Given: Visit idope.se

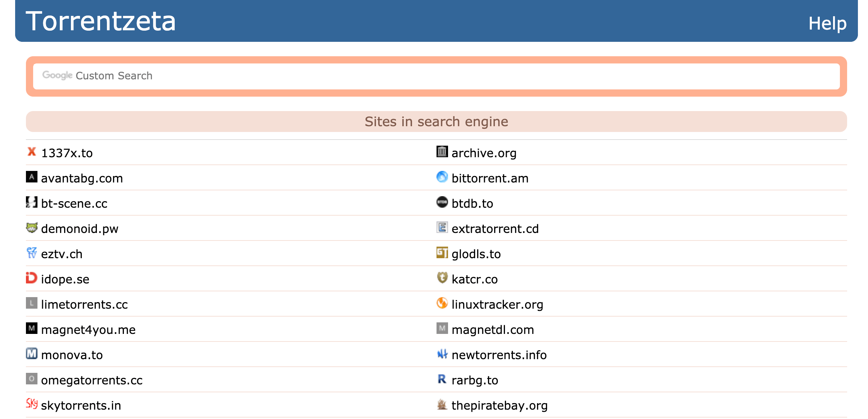Looking at the screenshot, I should (x=65, y=279).
